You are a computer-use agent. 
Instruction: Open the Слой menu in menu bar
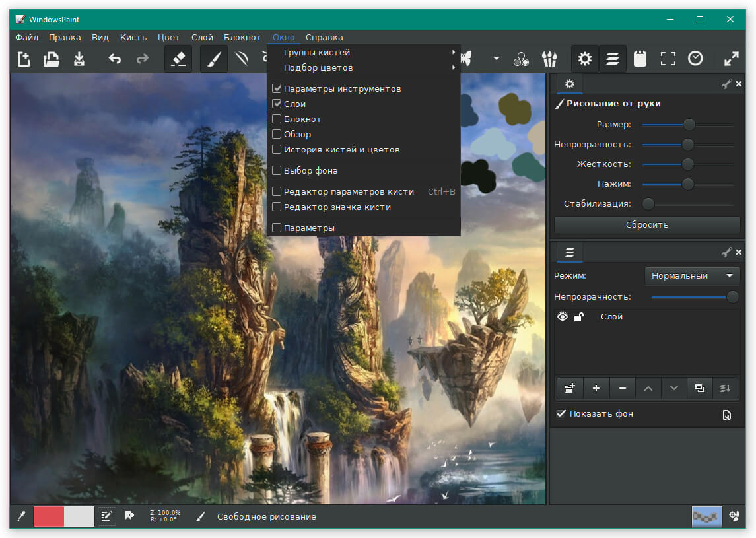202,37
